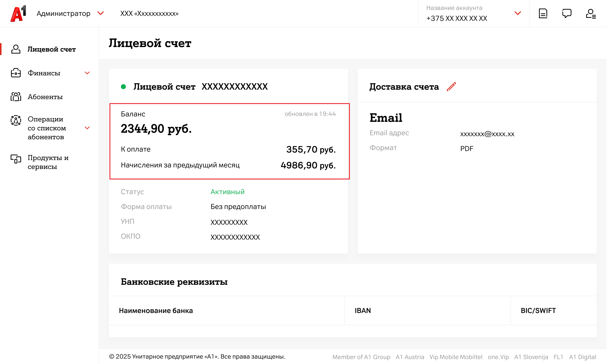Open the Vip Mobile Mobiltel footer link
Screen dimensions: 607x364
[456, 357]
